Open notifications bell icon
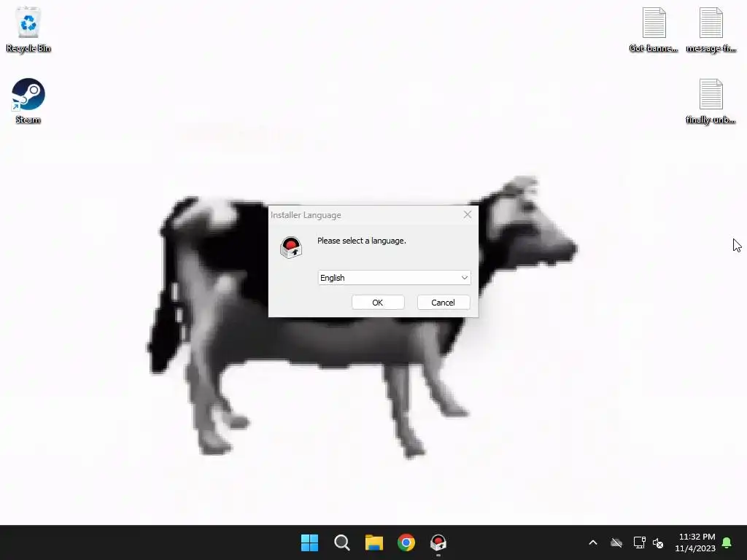 [727, 542]
